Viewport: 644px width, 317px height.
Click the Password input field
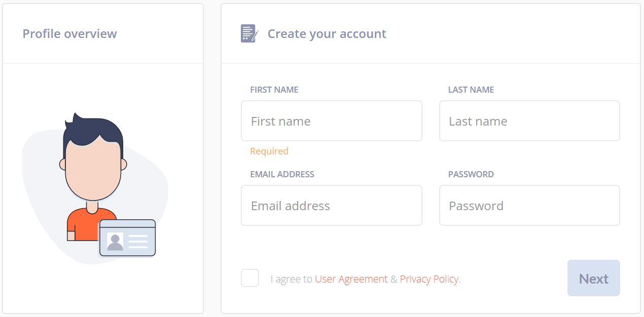pyautogui.click(x=529, y=206)
